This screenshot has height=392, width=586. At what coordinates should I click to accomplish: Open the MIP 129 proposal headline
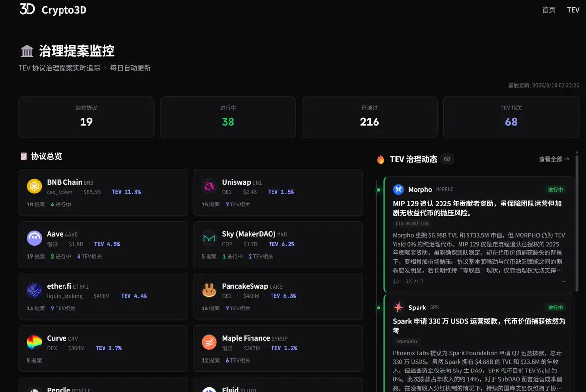479,208
